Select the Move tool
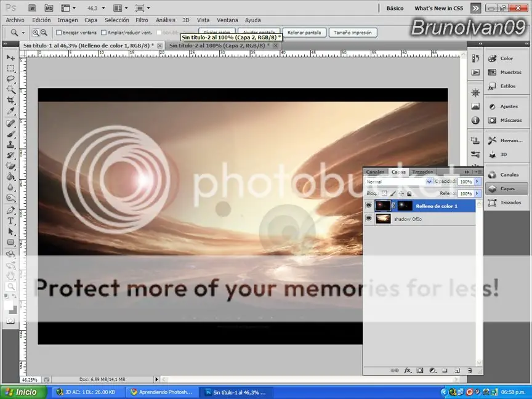The image size is (532, 399). [10, 58]
